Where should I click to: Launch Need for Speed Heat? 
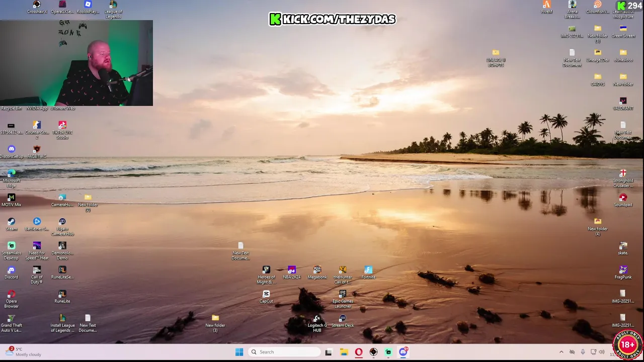[37, 250]
